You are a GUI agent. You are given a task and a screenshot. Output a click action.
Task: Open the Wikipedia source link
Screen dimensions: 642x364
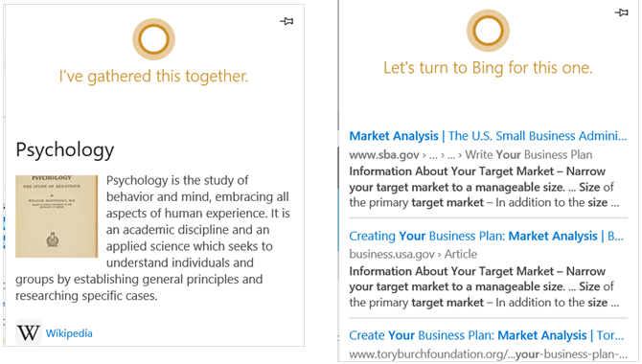(69, 333)
